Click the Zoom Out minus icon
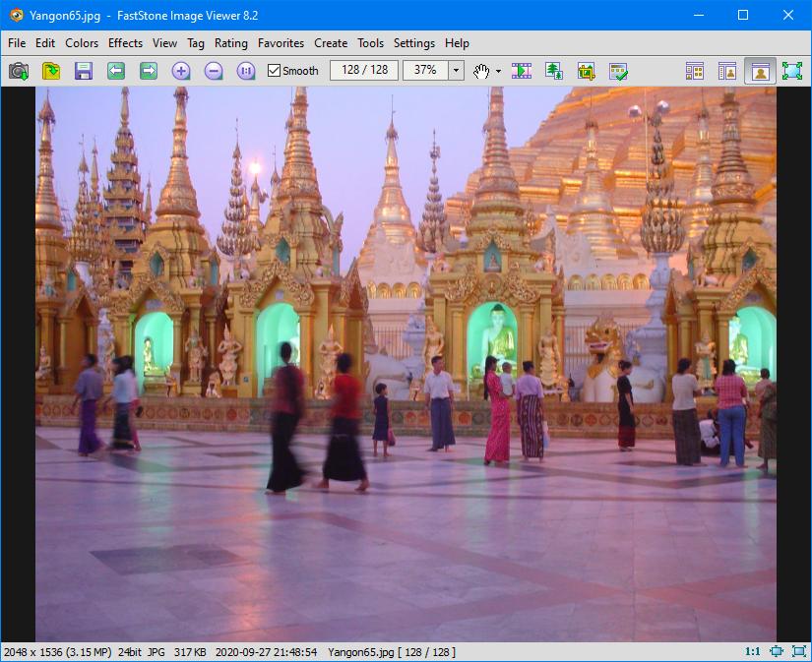This screenshot has height=662, width=812. (214, 71)
